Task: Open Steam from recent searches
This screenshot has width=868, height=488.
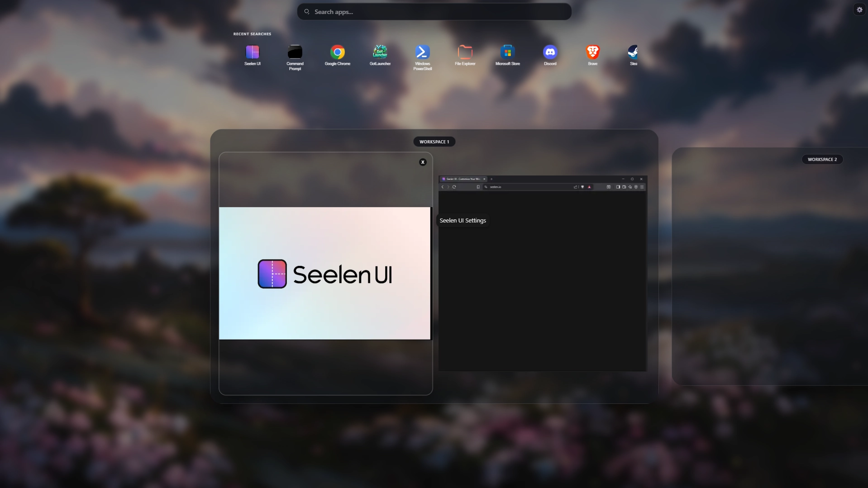Action: [633, 55]
